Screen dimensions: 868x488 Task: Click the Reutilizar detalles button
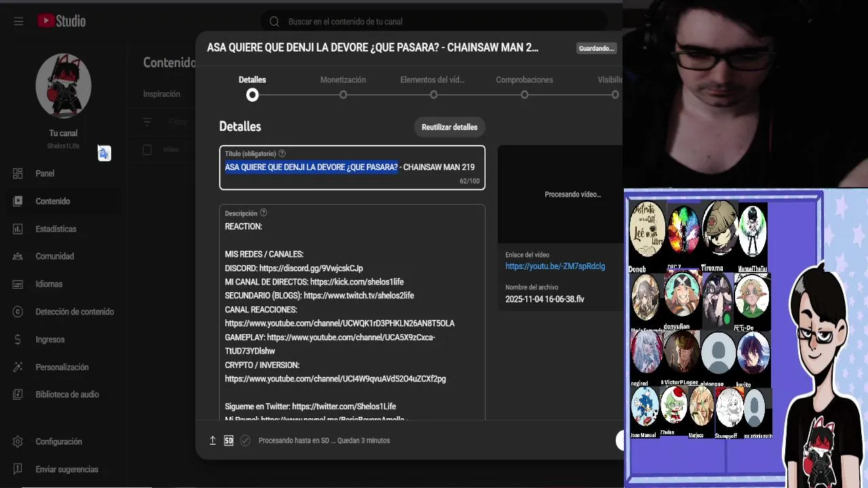pos(450,127)
